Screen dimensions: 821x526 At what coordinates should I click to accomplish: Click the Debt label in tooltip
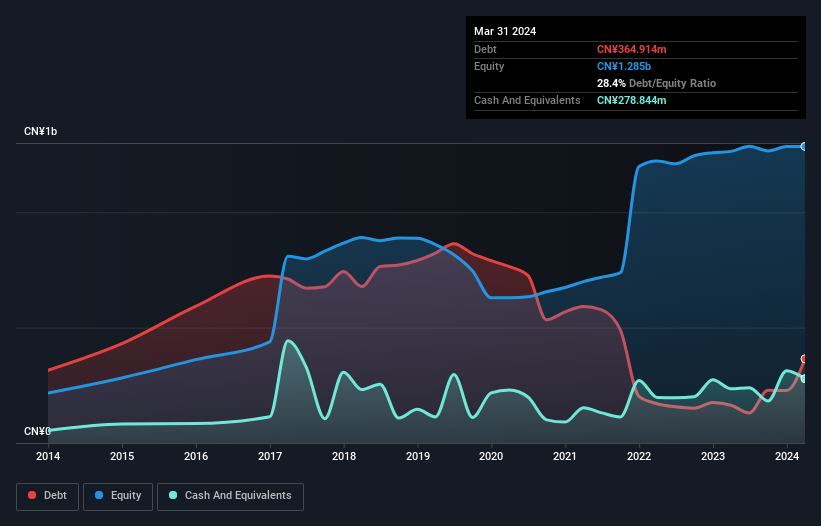click(485, 49)
